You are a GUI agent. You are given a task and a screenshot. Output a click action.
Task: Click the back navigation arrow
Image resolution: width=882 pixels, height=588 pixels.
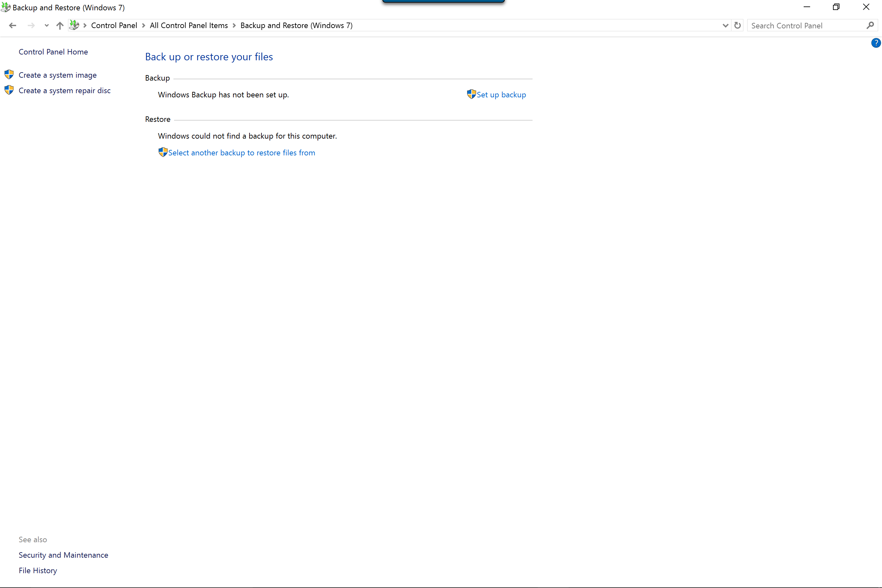click(12, 25)
